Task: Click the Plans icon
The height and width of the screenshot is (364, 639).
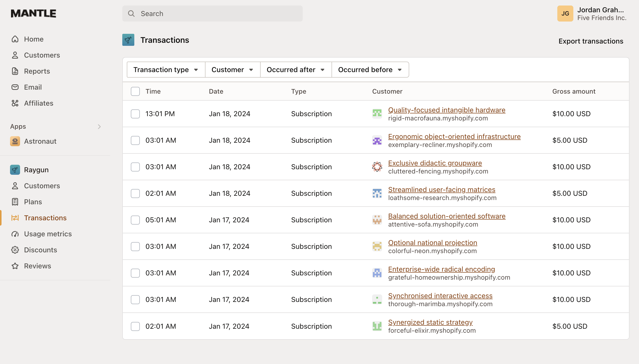Action: tap(15, 202)
